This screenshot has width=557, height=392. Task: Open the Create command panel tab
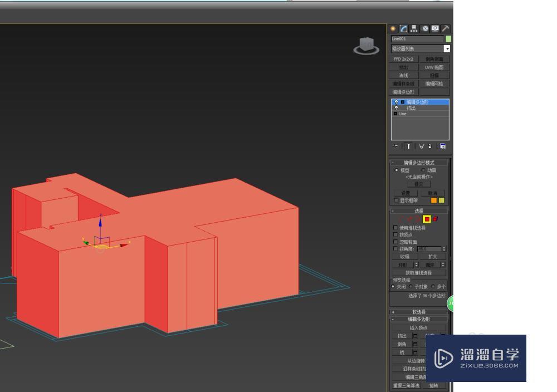393,29
